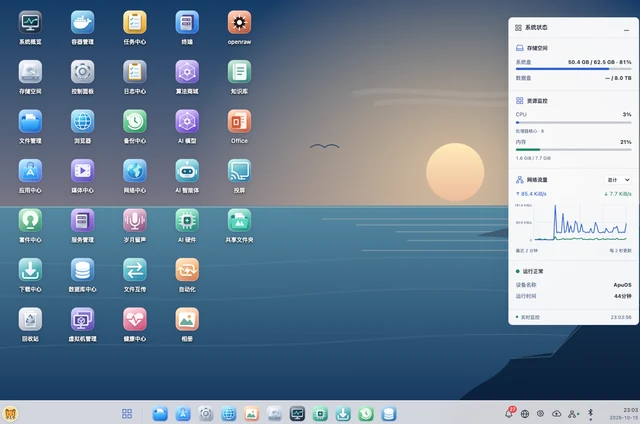Open the 知识库 desktop app
This screenshot has width=640, height=424.
[x=239, y=72]
